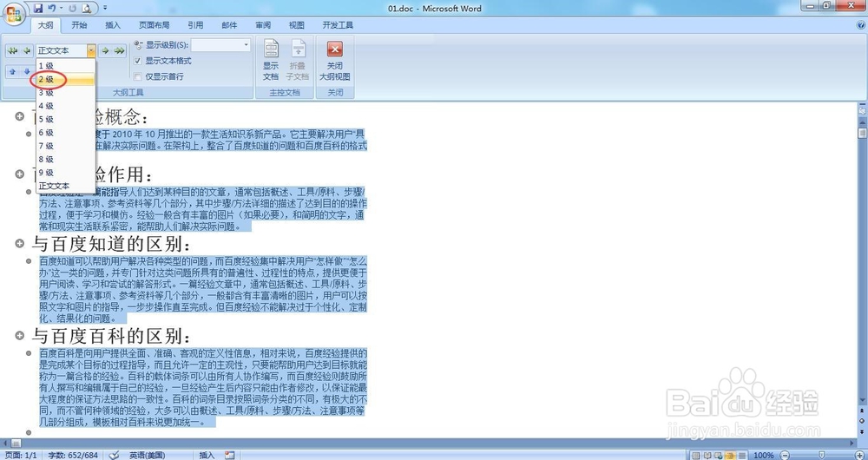Click the spelling check icon in status bar
Image resolution: width=868 pixels, height=460 pixels.
click(x=115, y=455)
